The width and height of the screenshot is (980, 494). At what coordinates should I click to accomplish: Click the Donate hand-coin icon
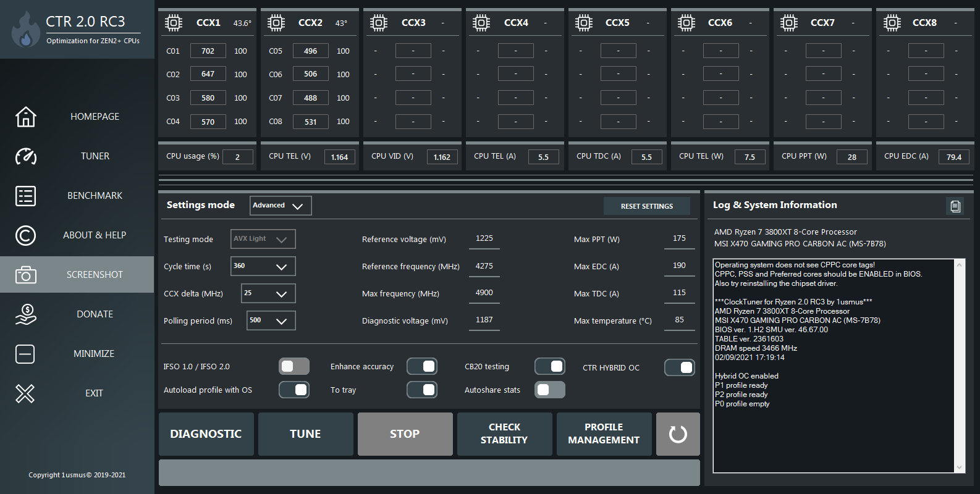(x=25, y=314)
